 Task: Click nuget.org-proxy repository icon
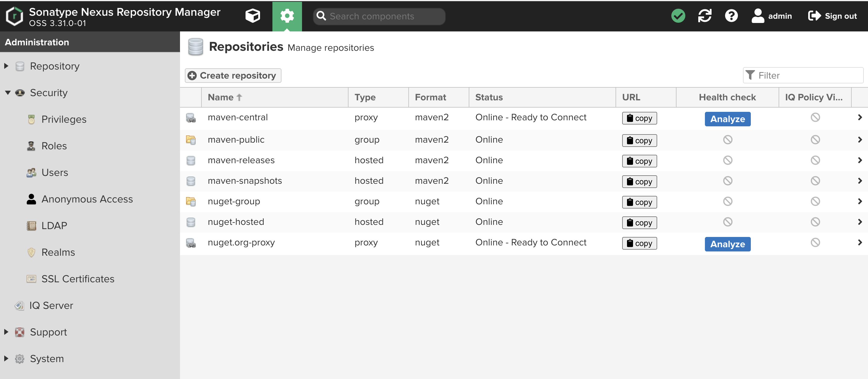pos(191,243)
